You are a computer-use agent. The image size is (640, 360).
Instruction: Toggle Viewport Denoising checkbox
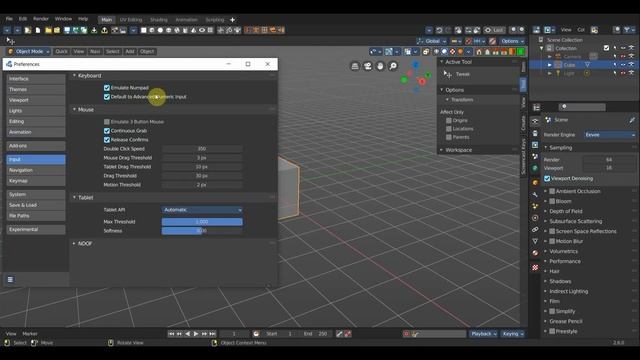547,178
